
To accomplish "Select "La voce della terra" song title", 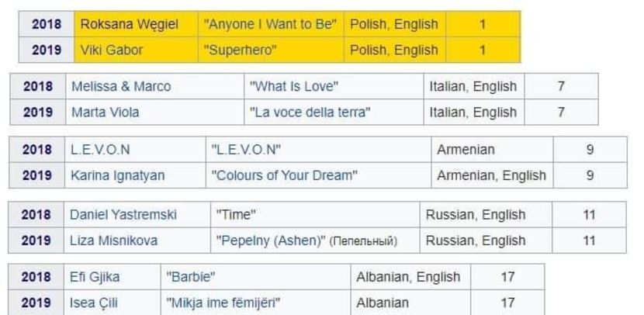I will click(x=310, y=112).
